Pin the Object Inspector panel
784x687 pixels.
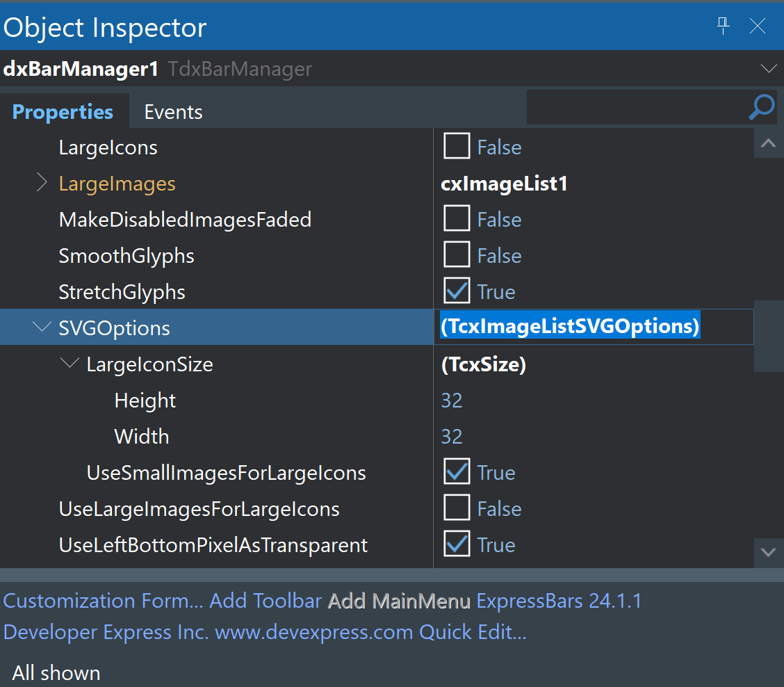(x=724, y=26)
